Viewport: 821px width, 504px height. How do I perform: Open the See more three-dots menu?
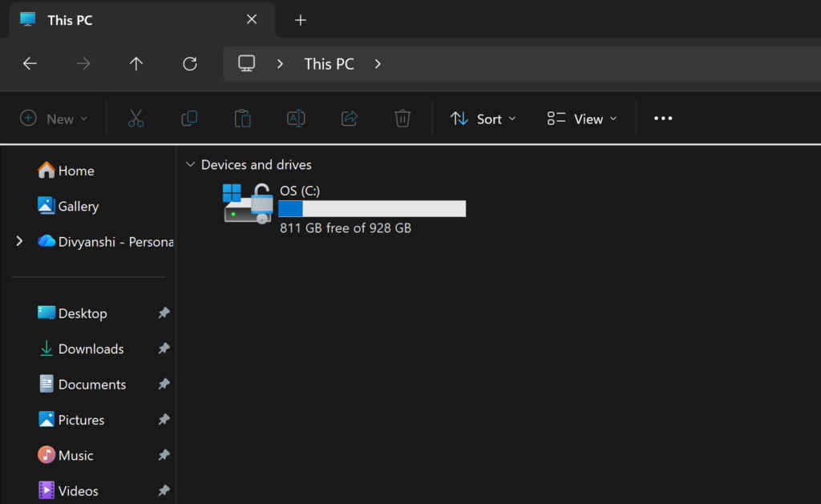pos(663,119)
